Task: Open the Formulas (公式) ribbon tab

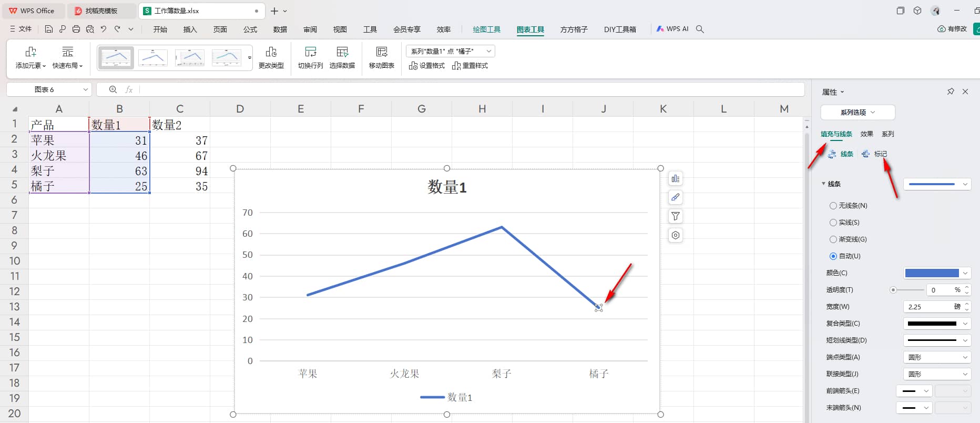Action: tap(250, 29)
